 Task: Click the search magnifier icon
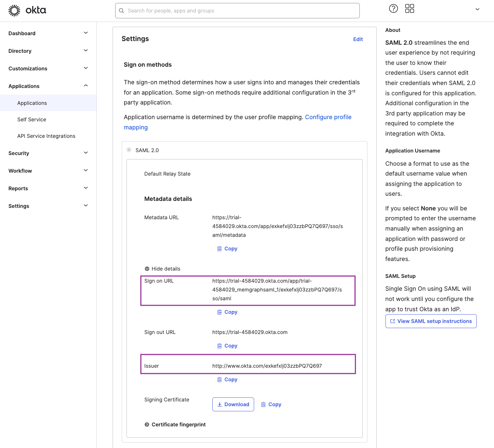(x=121, y=11)
